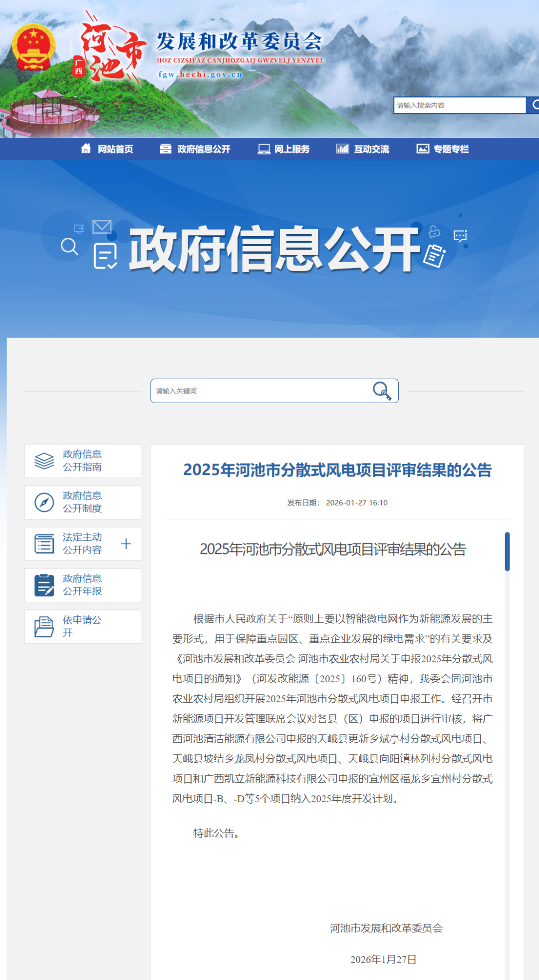
Task: Click the list icon for 法定主动公开内容
Action: point(44,543)
